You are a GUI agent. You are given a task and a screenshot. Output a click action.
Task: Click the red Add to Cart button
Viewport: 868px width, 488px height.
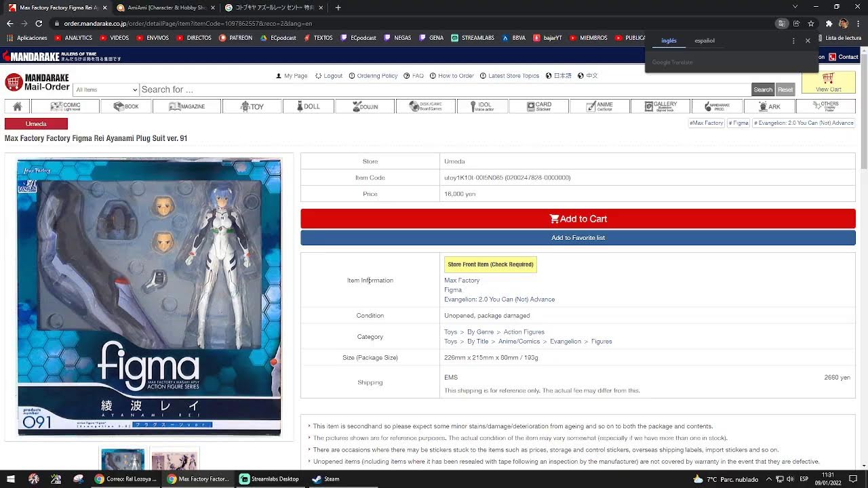point(578,219)
